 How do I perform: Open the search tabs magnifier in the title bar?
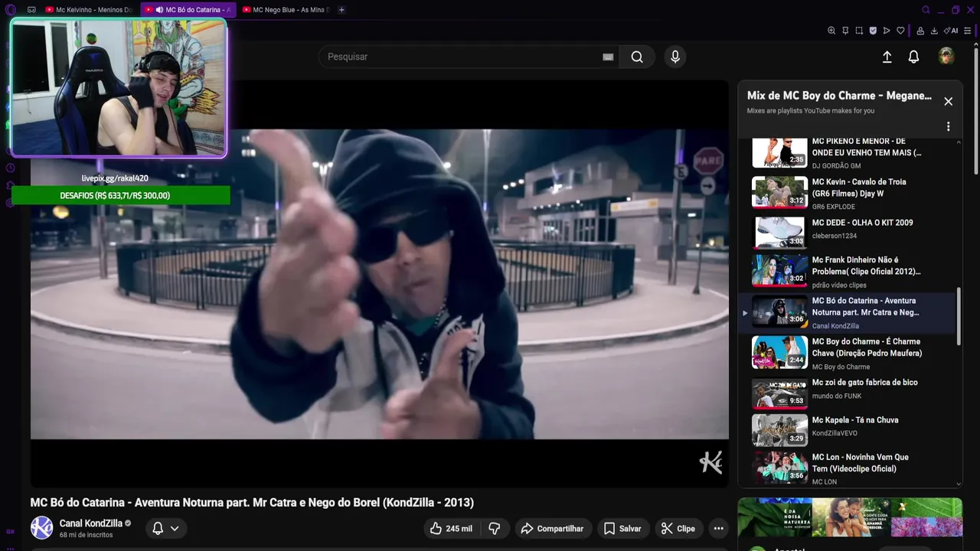926,10
